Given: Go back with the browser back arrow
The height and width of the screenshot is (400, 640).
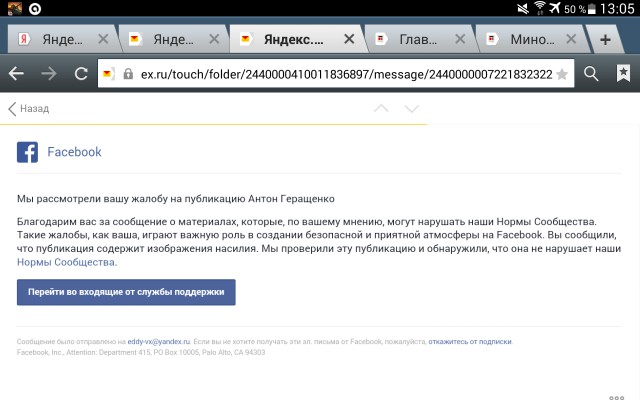Looking at the screenshot, I should coord(16,74).
